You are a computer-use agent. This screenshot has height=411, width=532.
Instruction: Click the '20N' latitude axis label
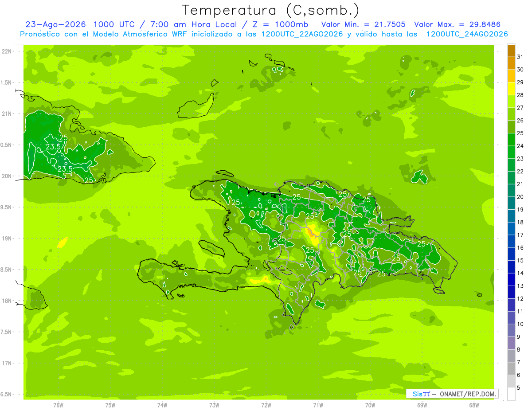(7, 176)
